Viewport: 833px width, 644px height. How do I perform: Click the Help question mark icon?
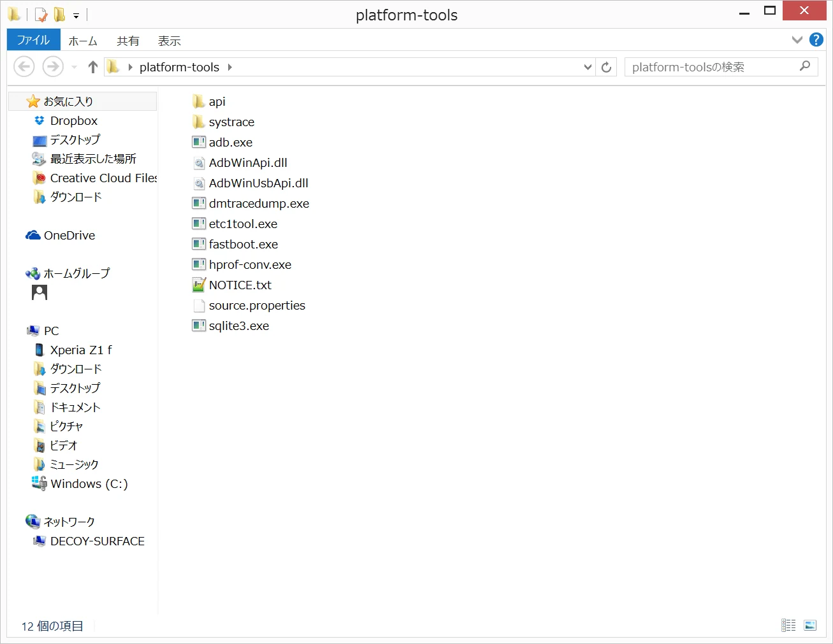(816, 39)
